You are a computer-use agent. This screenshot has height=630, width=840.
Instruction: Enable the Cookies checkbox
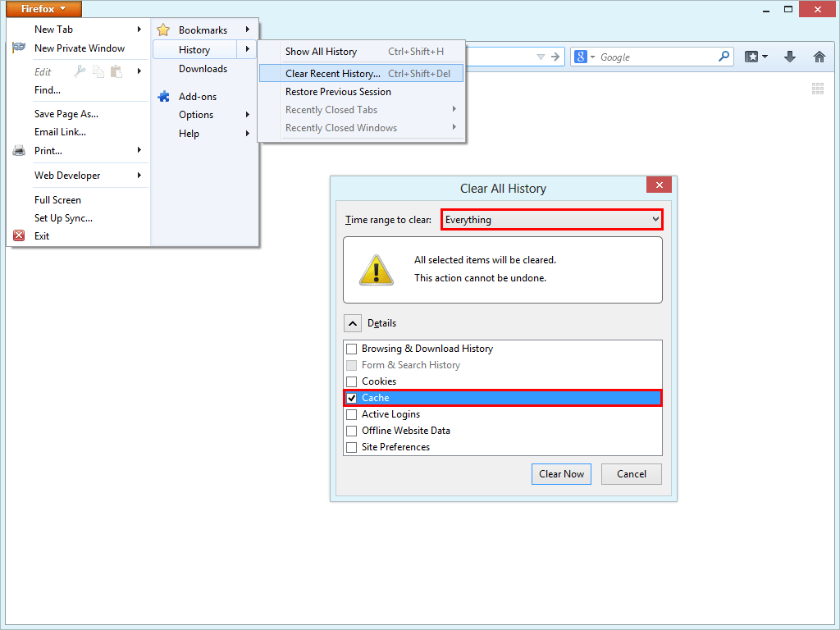(352, 381)
